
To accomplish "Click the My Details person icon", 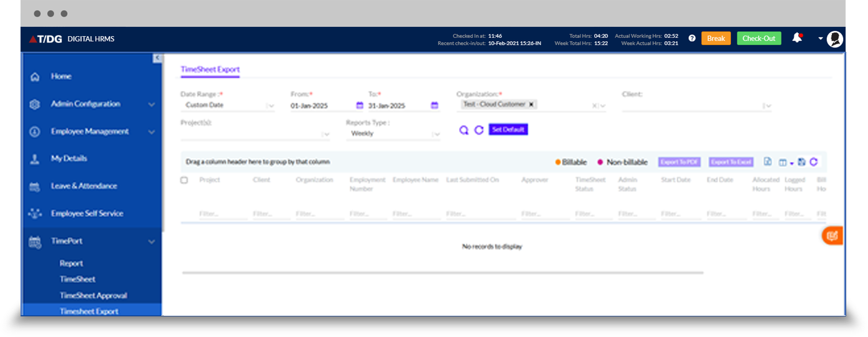I will tap(35, 159).
